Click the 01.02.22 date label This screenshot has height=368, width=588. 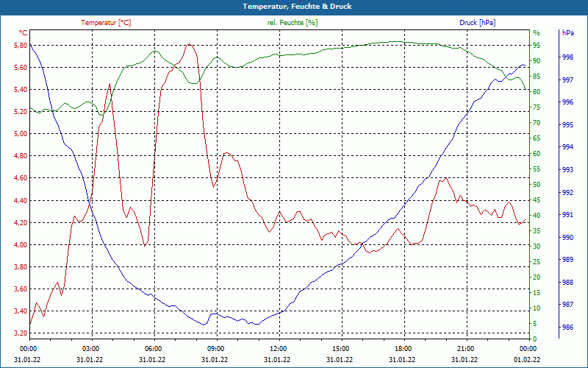527,359
